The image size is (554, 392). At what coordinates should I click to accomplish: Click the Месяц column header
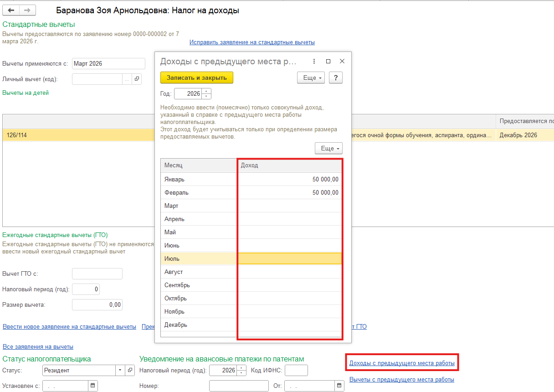[199, 165]
